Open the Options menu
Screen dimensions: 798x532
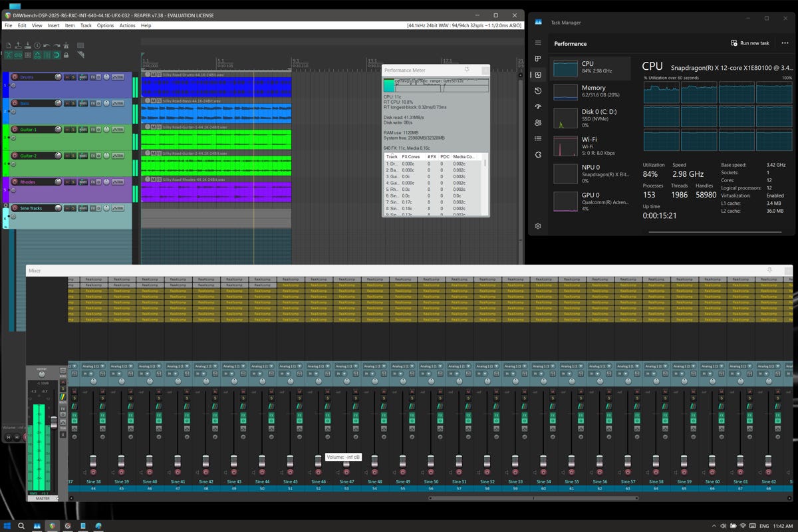(105, 25)
